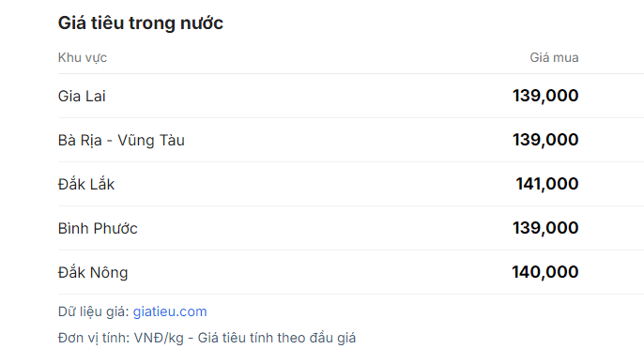Click the Gia Lai region name
This screenshot has height=364, width=644.
click(82, 97)
